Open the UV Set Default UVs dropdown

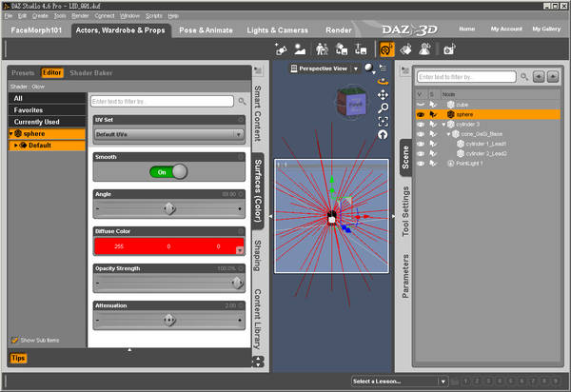point(169,134)
